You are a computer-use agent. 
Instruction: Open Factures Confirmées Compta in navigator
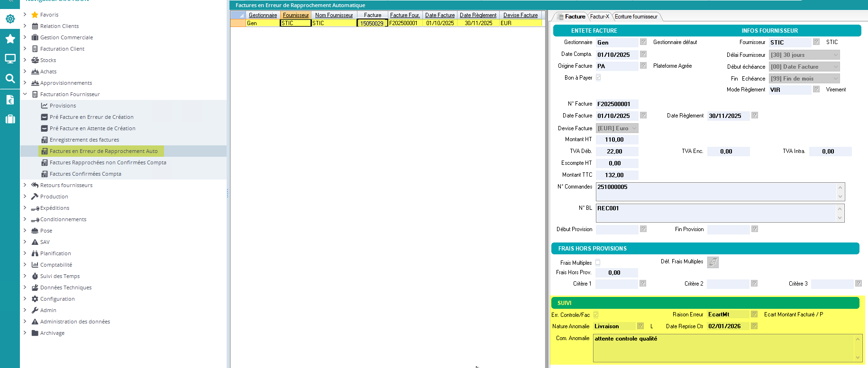tap(85, 174)
